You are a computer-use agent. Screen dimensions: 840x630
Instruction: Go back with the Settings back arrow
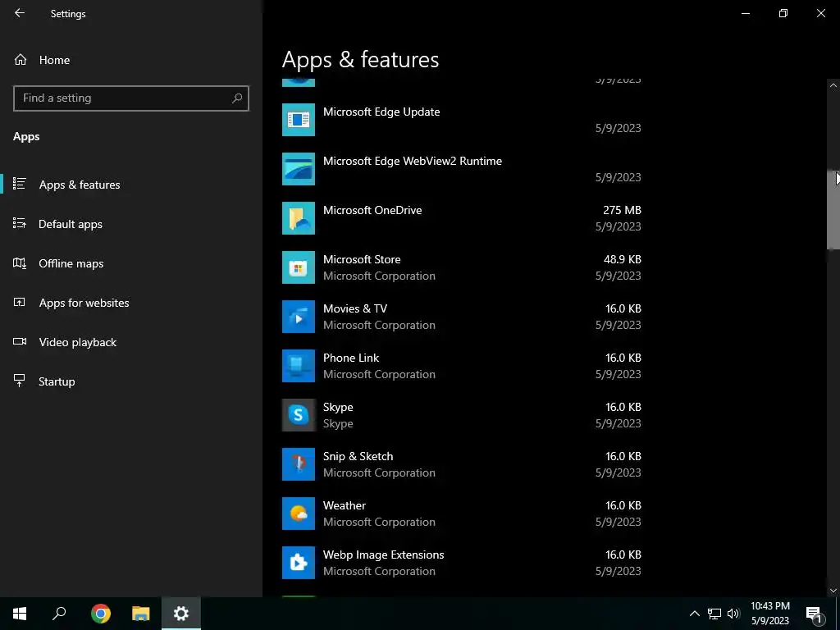coord(20,13)
